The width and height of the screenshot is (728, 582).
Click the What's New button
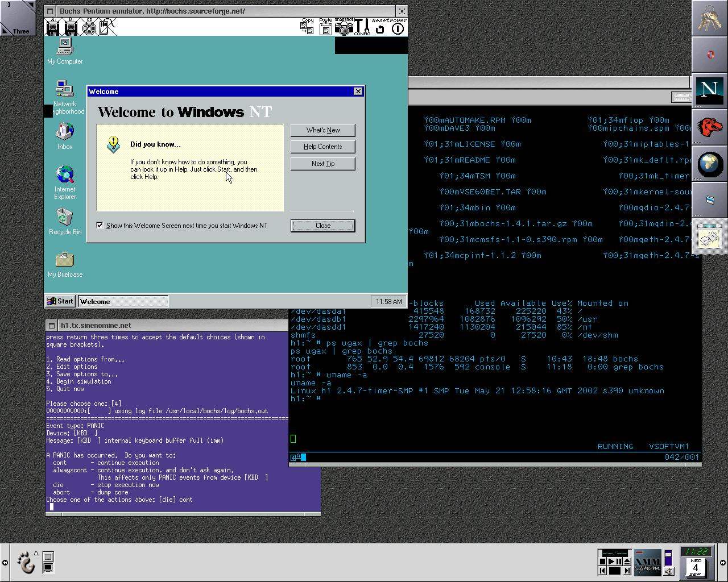point(322,130)
